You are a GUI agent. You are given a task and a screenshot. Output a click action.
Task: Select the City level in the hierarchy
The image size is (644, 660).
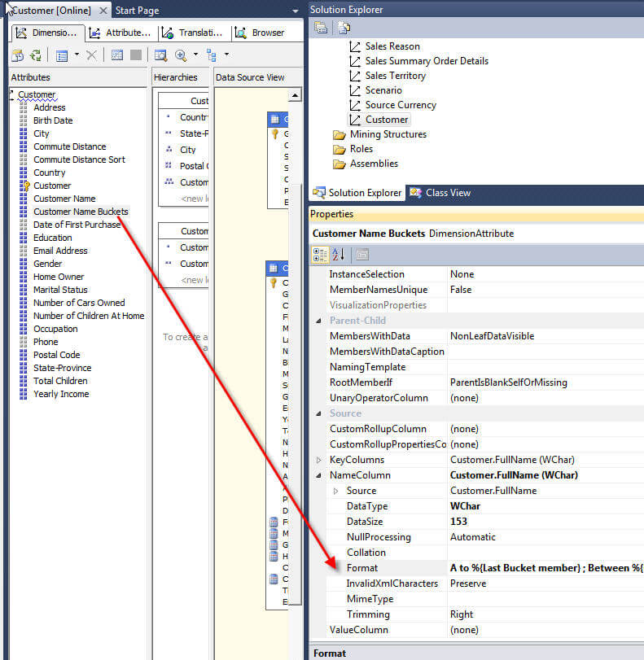click(x=188, y=151)
